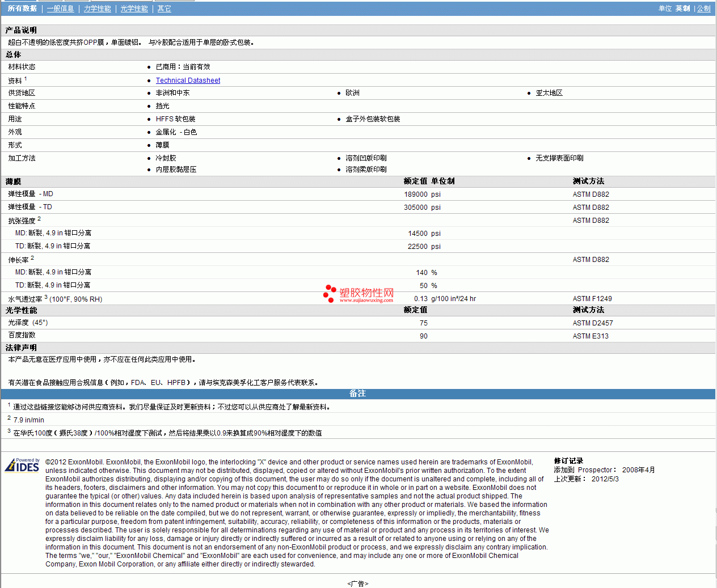
Task: Click the 光学性能 section heading in table
Action: pos(21,310)
